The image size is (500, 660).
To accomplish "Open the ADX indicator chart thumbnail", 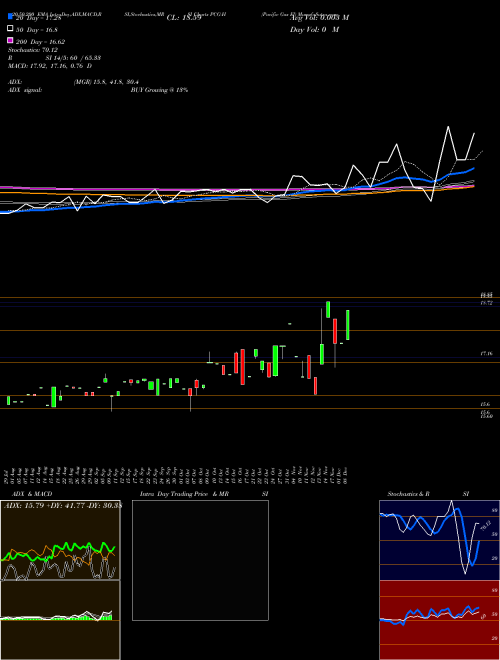I will (x=60, y=540).
